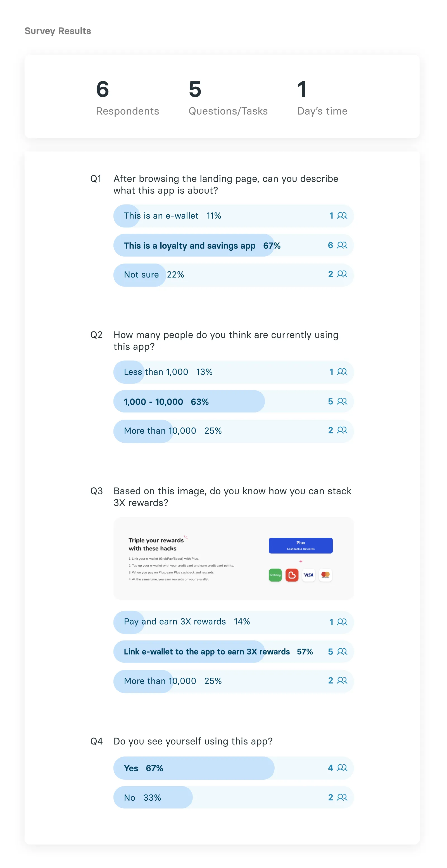The height and width of the screenshot is (868, 447).
Task: Click people icon on Not sure row
Action: [x=342, y=274]
